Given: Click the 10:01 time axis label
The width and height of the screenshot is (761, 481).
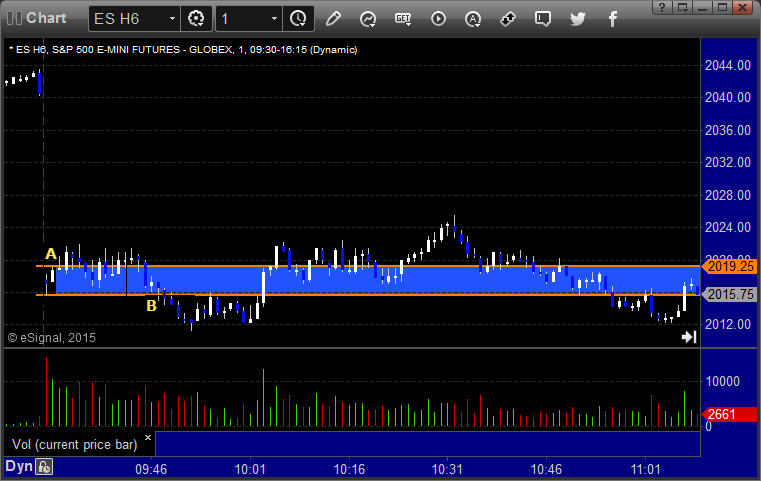Looking at the screenshot, I should [250, 469].
